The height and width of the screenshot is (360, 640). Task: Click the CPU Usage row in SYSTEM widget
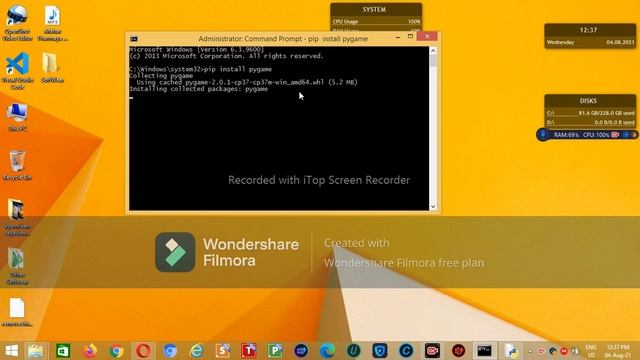pos(376,22)
